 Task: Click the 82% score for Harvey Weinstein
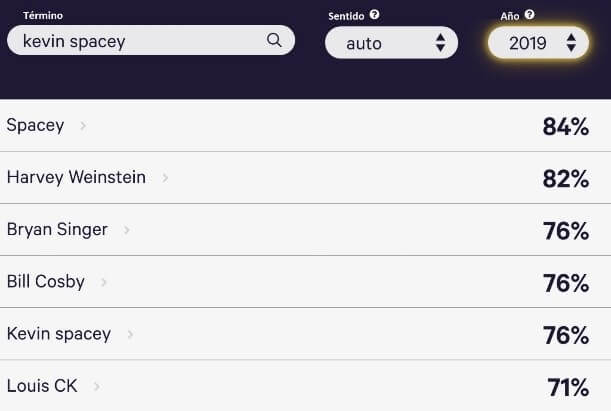pyautogui.click(x=565, y=179)
